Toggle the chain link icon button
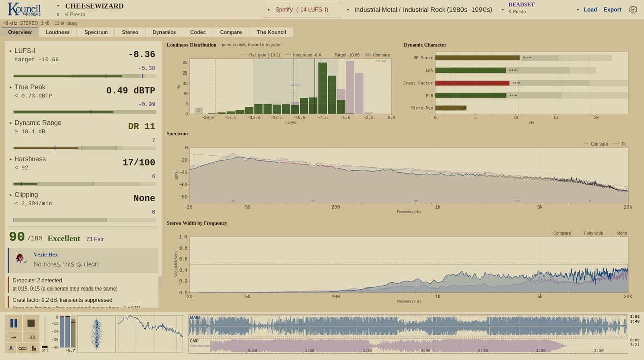644x360 pixels. click(22, 348)
